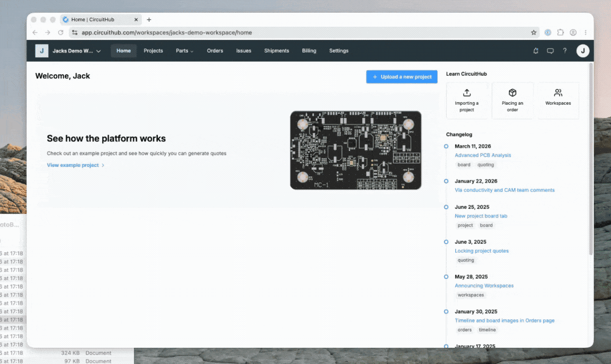Screen dimensions: 611x364
Task: Open the chat message icon
Action: (550, 51)
